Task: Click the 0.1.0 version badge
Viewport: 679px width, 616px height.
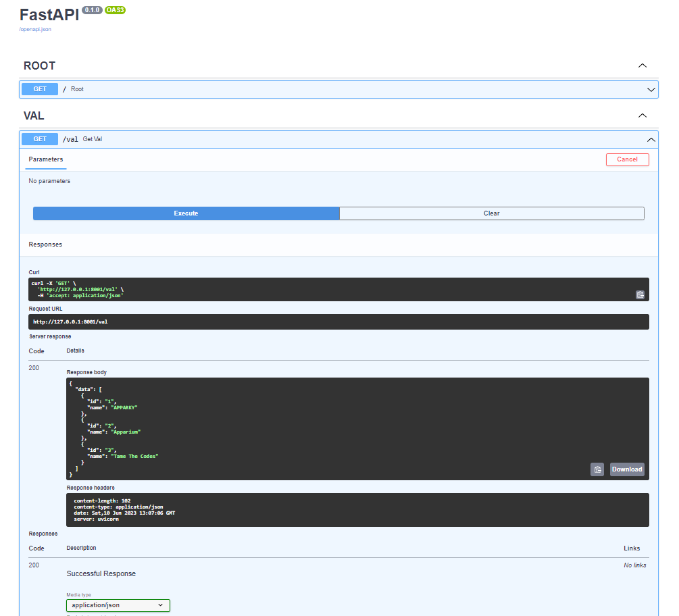Action: [x=92, y=10]
